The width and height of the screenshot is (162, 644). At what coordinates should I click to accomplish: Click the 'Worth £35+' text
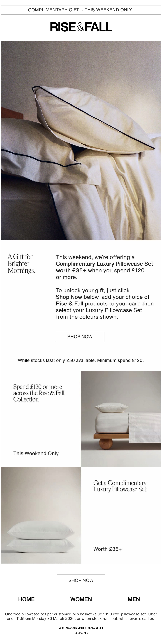click(x=107, y=549)
